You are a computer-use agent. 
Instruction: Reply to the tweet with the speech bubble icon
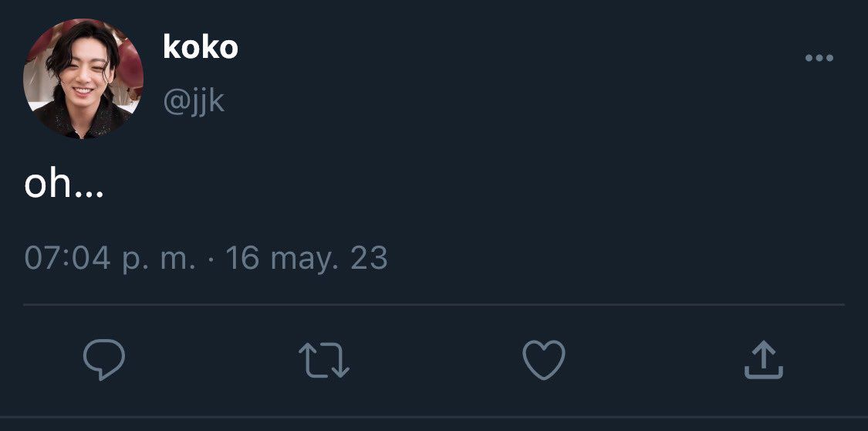[104, 359]
